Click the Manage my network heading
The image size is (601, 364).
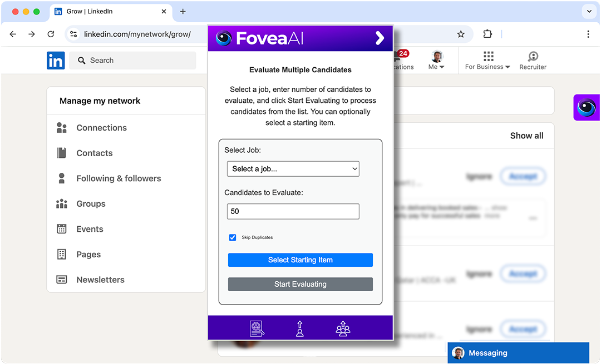tap(100, 101)
